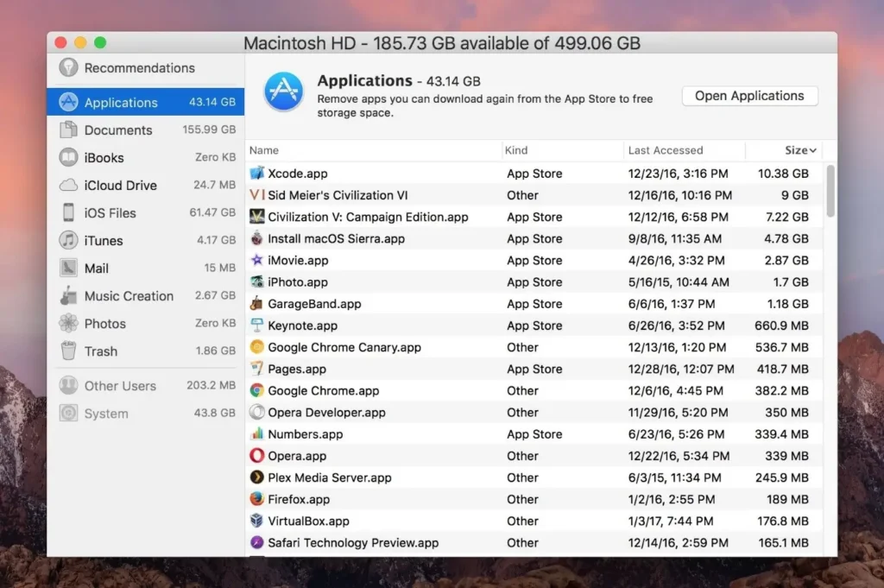
Task: Click the Keynote podium icon
Action: coord(256,326)
